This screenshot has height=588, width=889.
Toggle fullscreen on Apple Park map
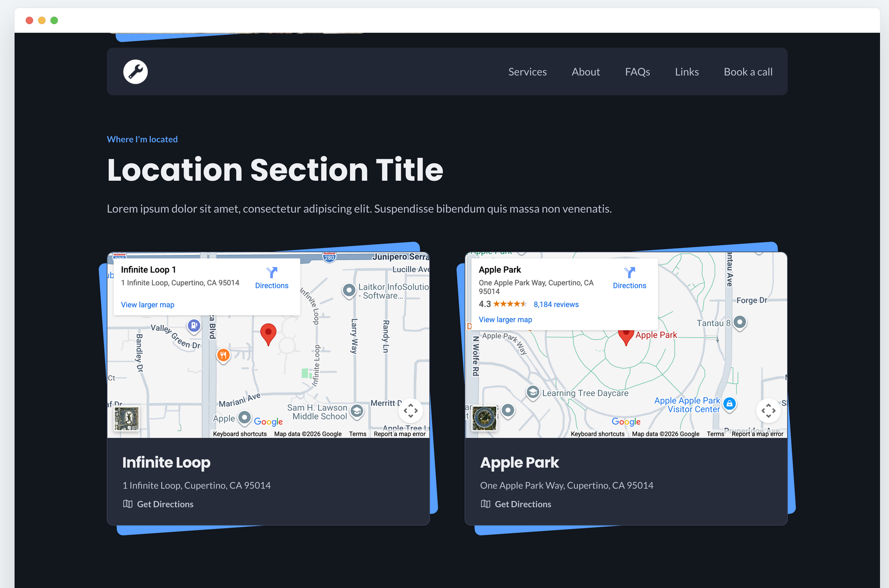(x=768, y=410)
